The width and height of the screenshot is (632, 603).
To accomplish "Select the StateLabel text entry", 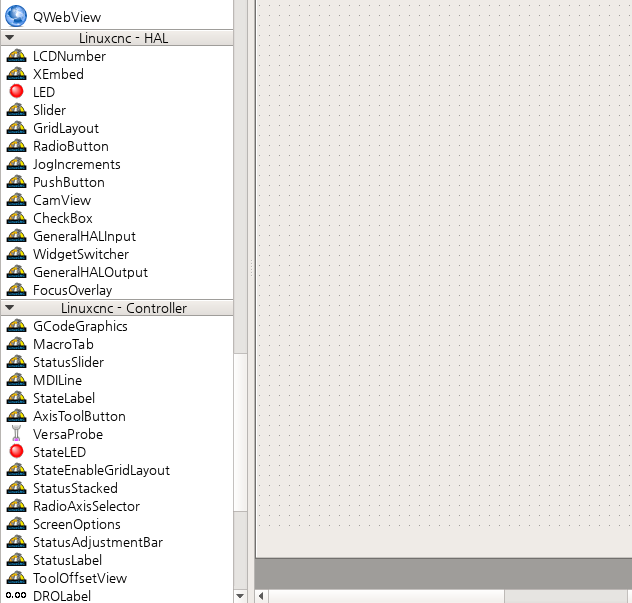I will (x=64, y=398).
